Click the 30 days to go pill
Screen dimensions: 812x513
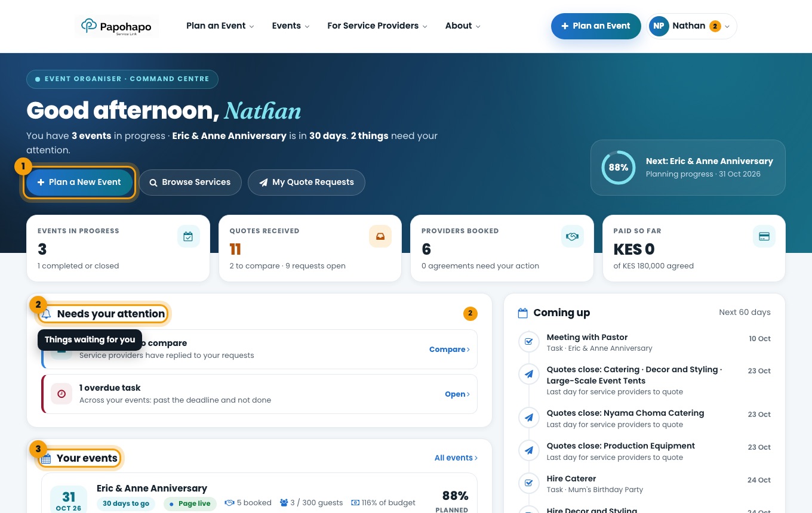pos(126,503)
